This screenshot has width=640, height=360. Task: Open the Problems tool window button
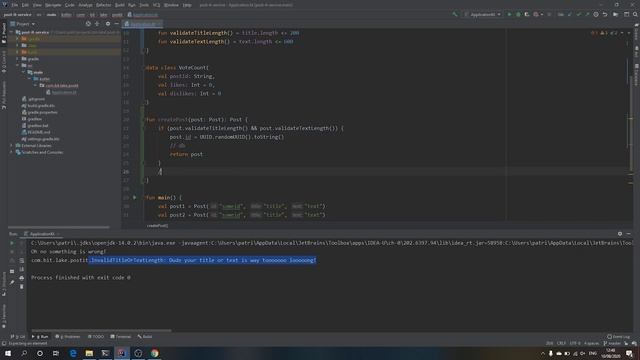coord(68,337)
